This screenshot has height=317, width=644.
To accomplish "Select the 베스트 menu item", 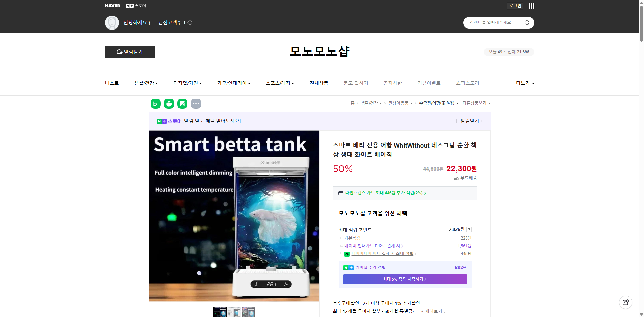I will (111, 83).
